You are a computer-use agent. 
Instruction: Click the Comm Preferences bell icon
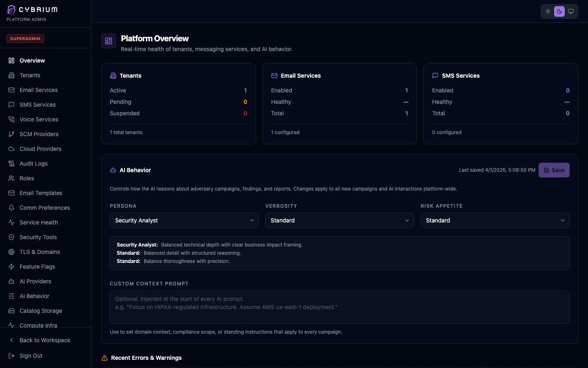coord(11,208)
